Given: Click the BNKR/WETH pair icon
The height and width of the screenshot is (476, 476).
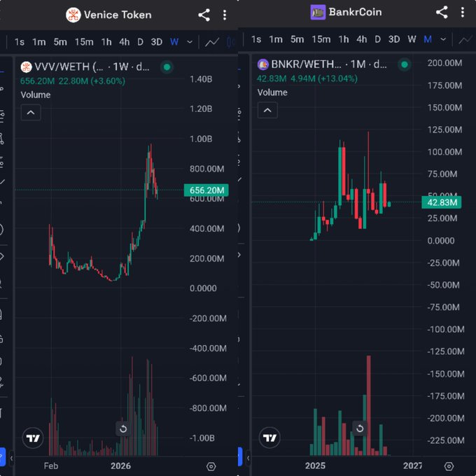Looking at the screenshot, I should point(263,64).
